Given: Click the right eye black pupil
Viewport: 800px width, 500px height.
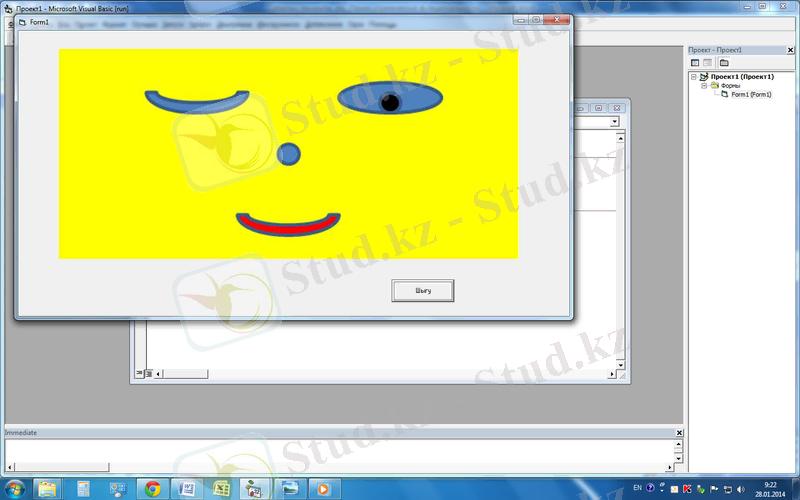Looking at the screenshot, I should 390,101.
